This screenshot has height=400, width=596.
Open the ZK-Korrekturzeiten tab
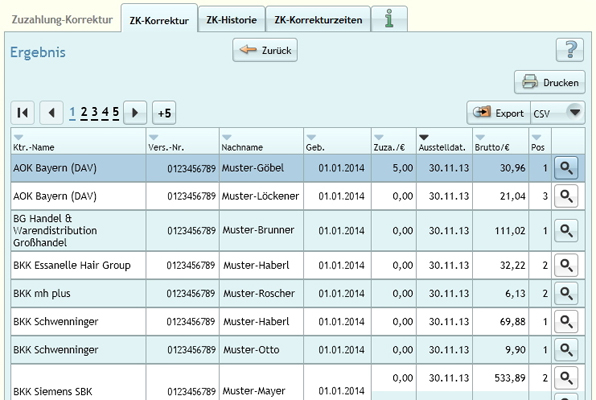(x=318, y=19)
